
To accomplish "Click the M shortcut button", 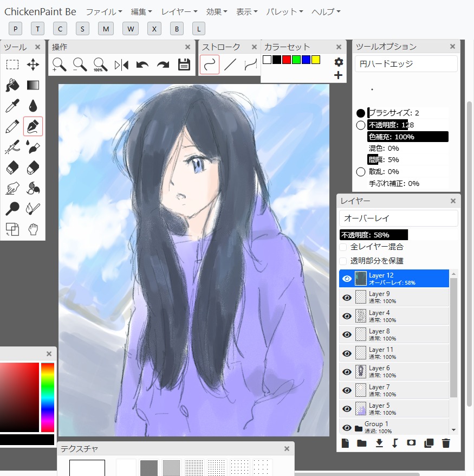I will tap(106, 29).
